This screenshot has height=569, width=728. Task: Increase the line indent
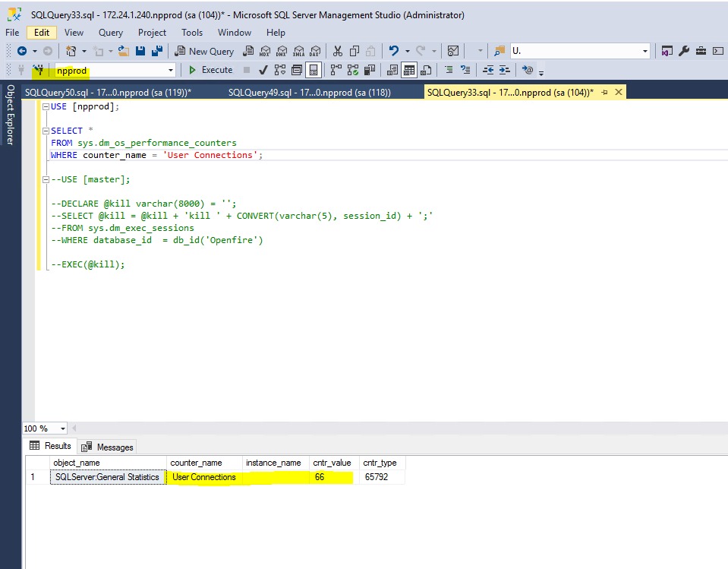(x=505, y=70)
